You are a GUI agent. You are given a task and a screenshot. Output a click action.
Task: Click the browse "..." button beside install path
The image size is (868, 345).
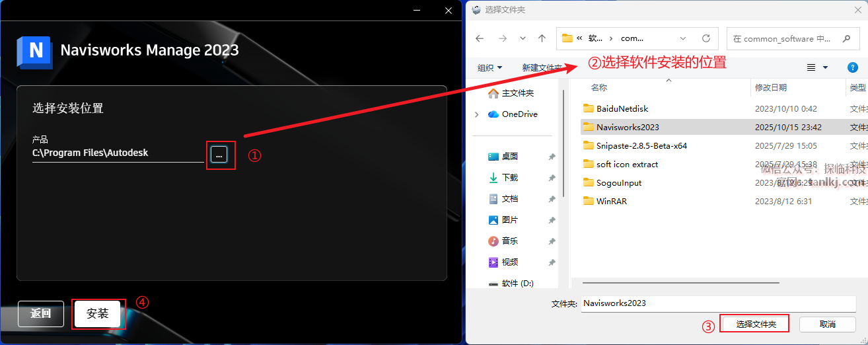click(x=219, y=155)
